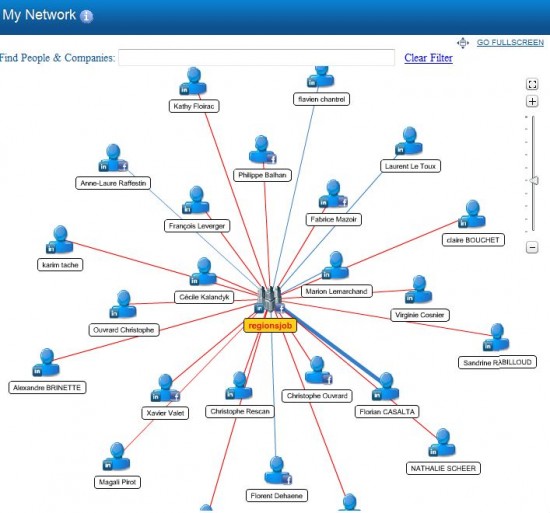Select Laurent Le Toux's person icon
The width and height of the screenshot is (550, 513).
pos(409,141)
